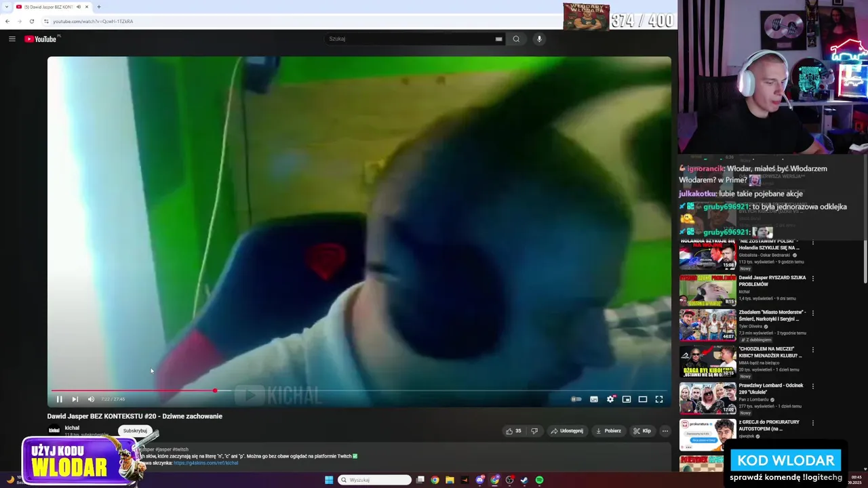Open the CHODZIŁEM NA MECZE video title
This screenshot has width=868, height=488.
(771, 352)
